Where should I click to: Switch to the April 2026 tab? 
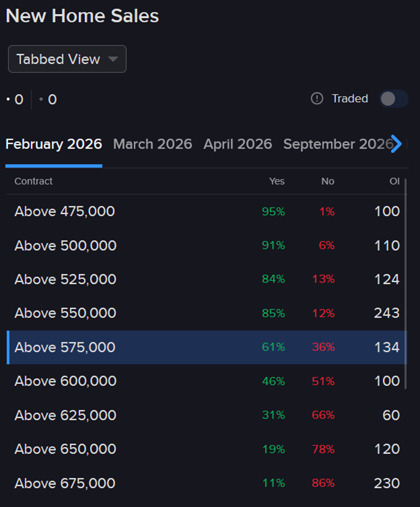pyautogui.click(x=238, y=144)
